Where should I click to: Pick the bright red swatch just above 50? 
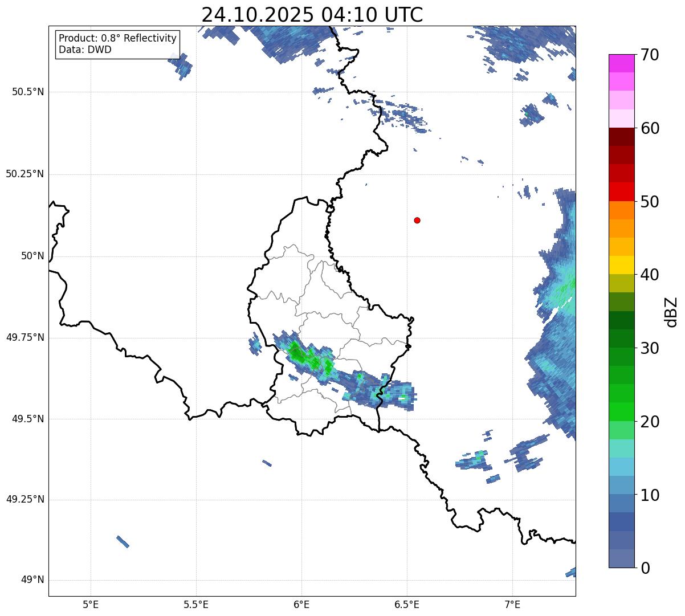click(621, 191)
